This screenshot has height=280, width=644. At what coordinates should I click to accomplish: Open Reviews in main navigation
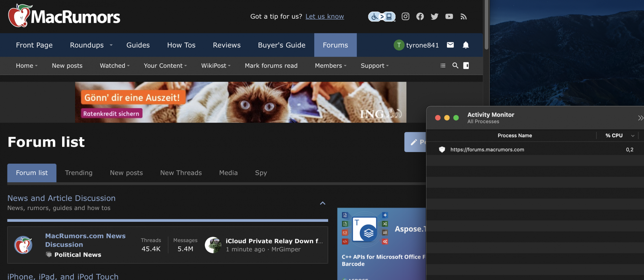point(227,45)
